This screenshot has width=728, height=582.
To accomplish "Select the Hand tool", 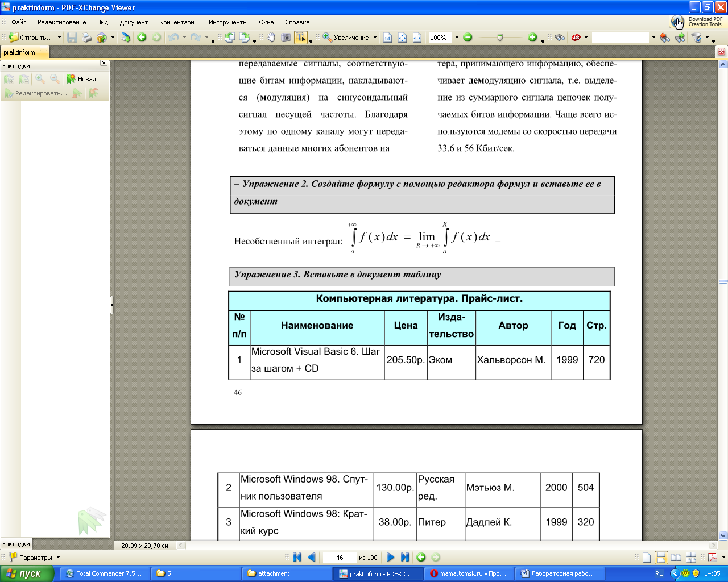I will coord(271,38).
